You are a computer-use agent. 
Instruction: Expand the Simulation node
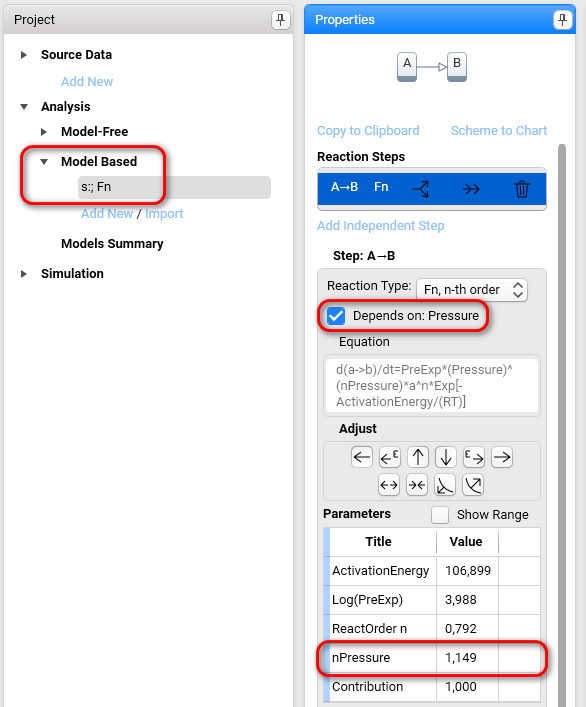coord(24,274)
